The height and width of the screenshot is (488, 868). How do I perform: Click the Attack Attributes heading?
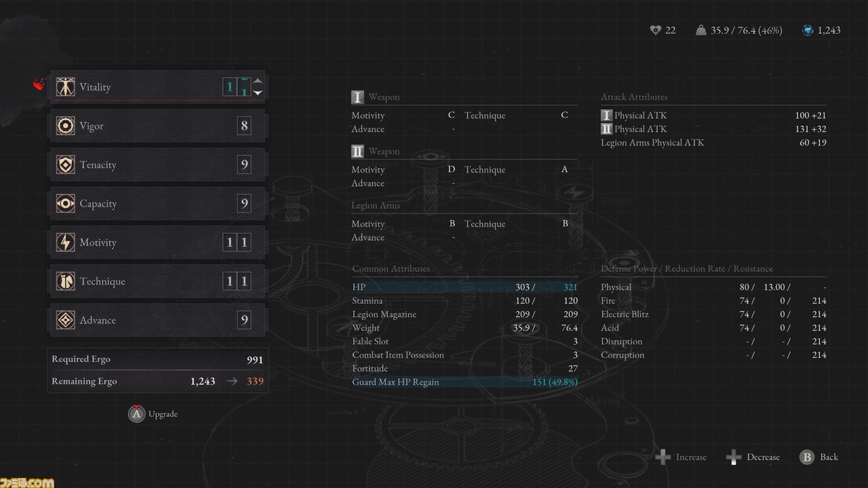pos(634,97)
